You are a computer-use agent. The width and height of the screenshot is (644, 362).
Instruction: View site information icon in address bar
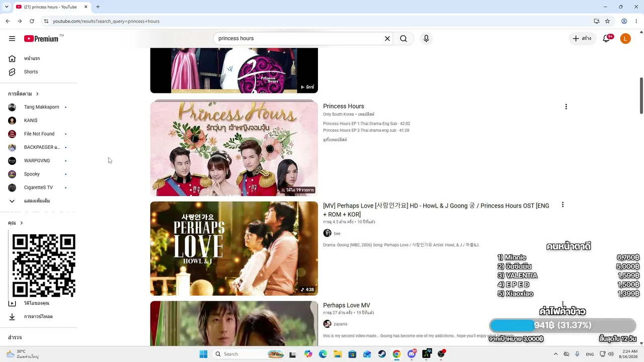(x=46, y=21)
